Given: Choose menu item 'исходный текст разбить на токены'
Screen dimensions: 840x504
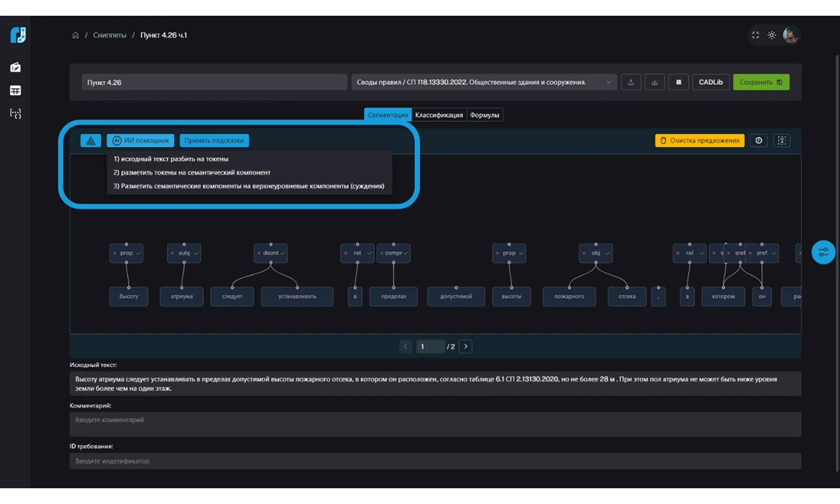Looking at the screenshot, I should tap(171, 159).
